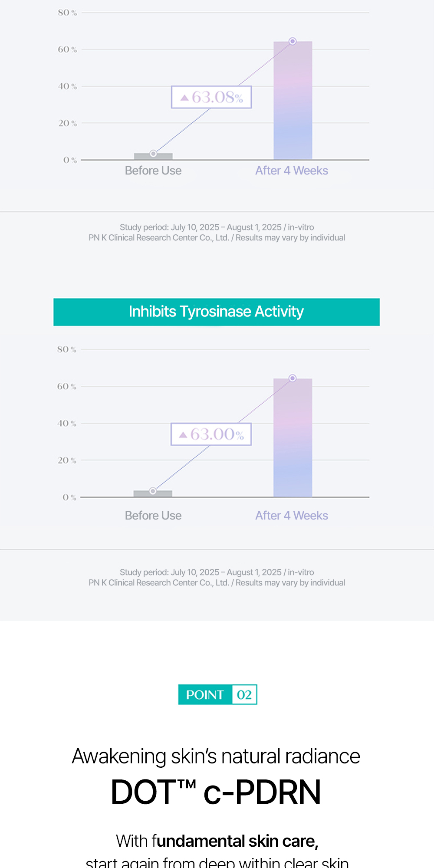Viewport: 434px width, 868px height.
Task: Click the study period note below the Tyrosinase chart
Action: coord(217,577)
